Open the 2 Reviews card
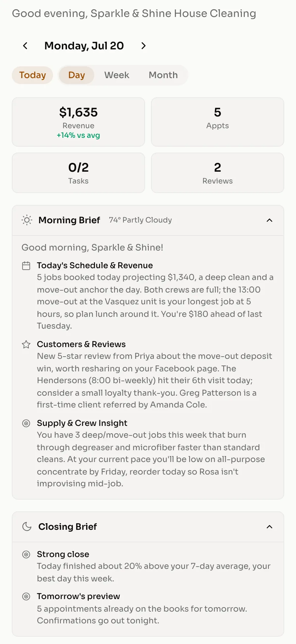 click(218, 173)
